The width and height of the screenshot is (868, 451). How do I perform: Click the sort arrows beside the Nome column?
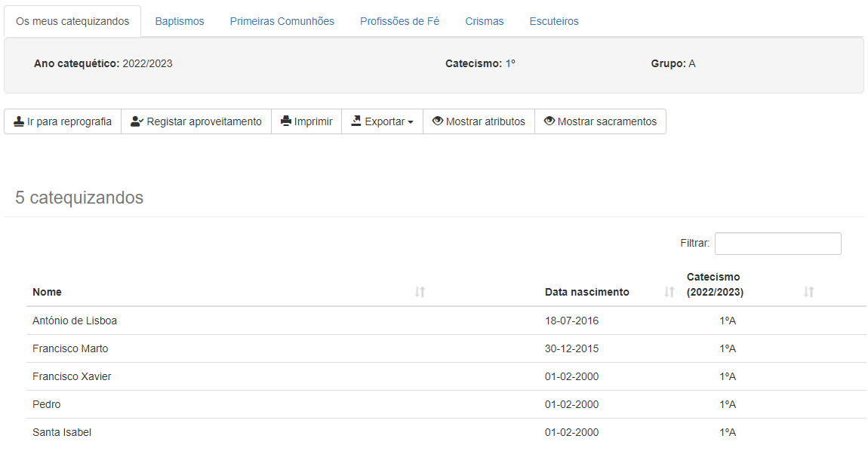[420, 292]
